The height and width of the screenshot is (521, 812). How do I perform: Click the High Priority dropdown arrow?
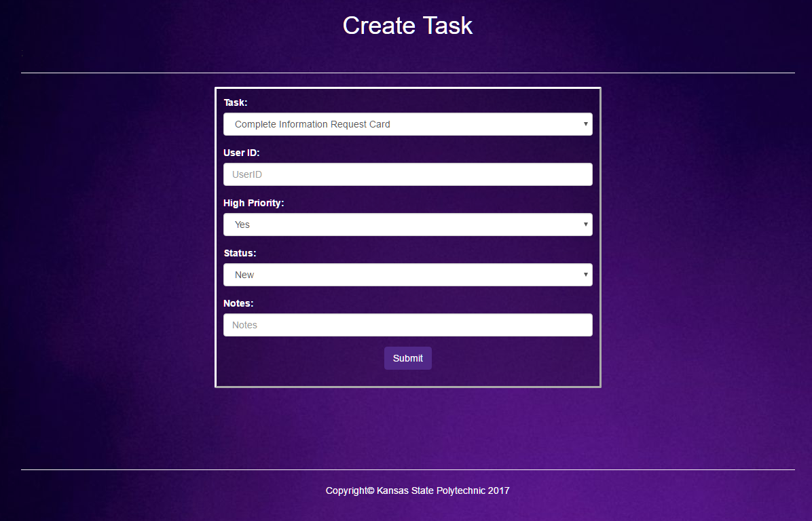tap(585, 225)
